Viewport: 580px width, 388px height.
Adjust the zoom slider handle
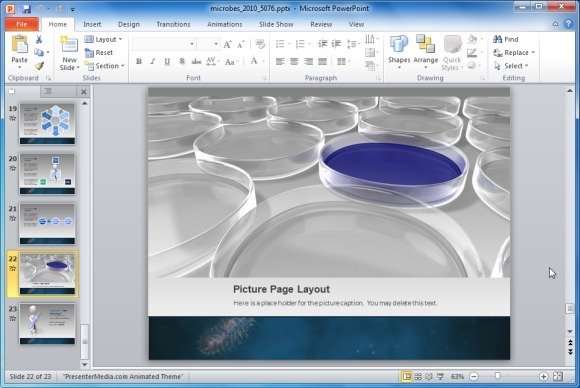tap(498, 376)
